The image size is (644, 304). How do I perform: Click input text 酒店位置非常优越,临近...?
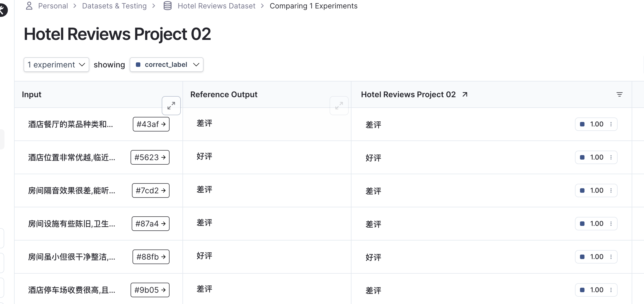point(72,157)
